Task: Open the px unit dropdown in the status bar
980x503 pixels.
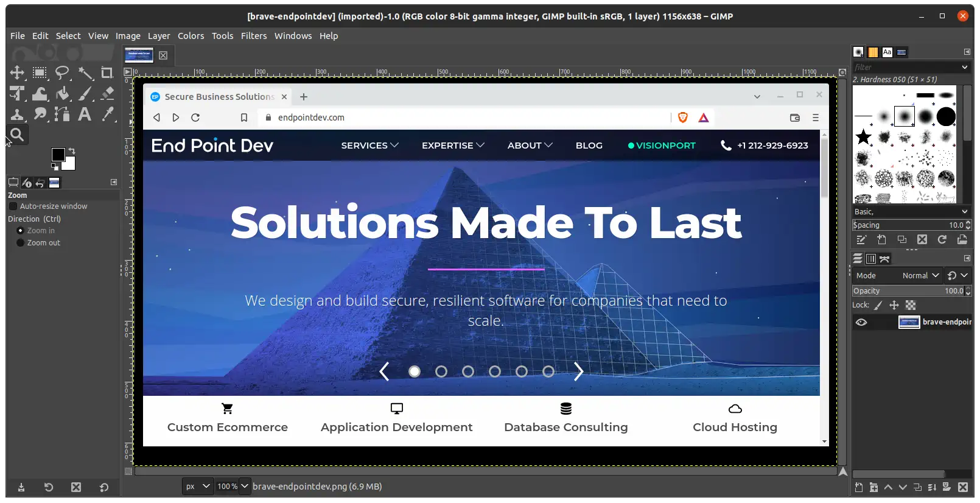Action: click(x=198, y=486)
